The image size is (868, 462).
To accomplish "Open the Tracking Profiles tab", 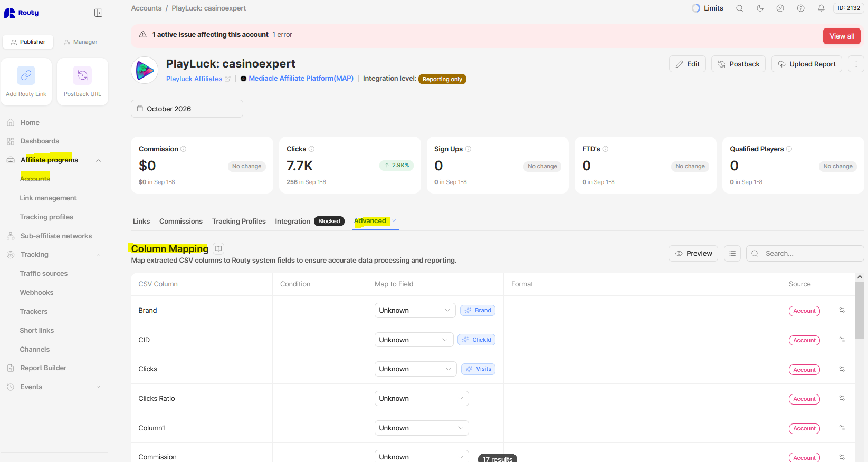I will [239, 222].
